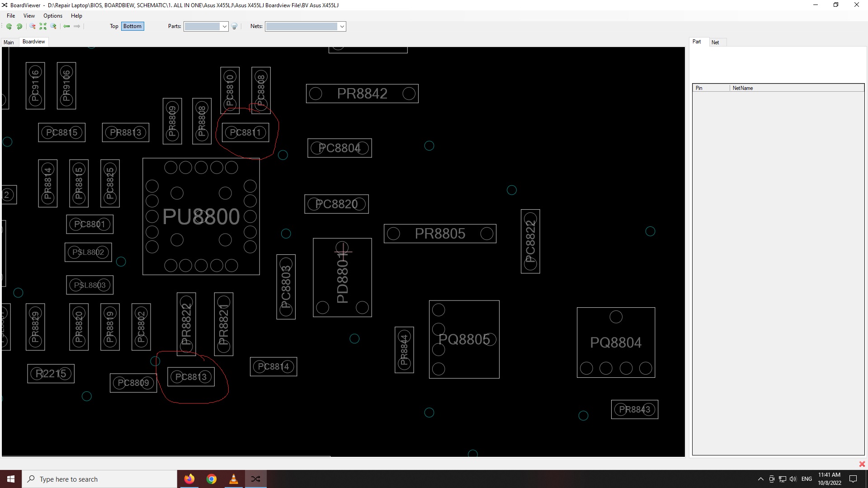868x488 pixels.
Task: Click the zoom out magnifier icon
Action: coord(33,27)
